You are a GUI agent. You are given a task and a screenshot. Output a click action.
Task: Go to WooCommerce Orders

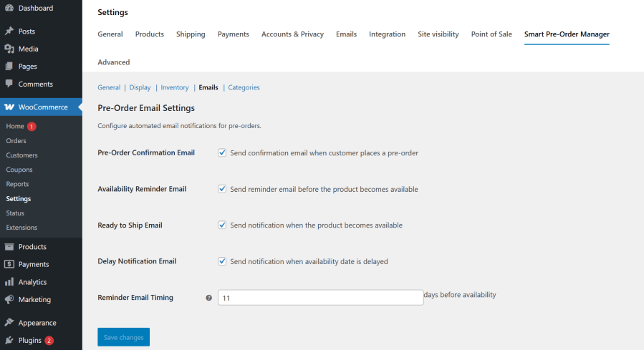pyautogui.click(x=16, y=141)
